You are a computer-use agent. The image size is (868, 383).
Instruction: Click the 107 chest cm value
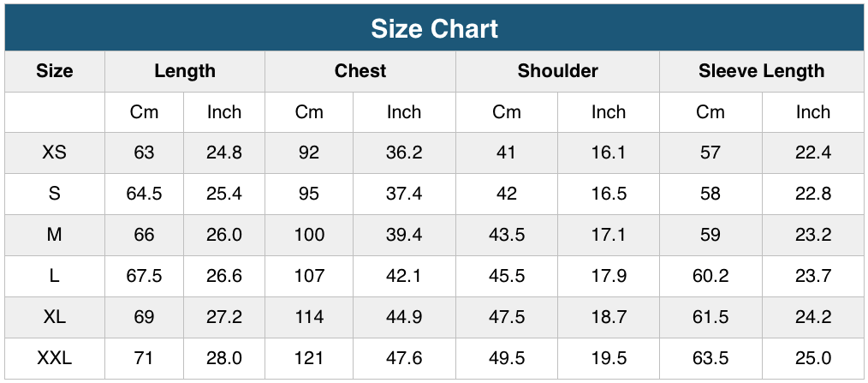point(309,276)
